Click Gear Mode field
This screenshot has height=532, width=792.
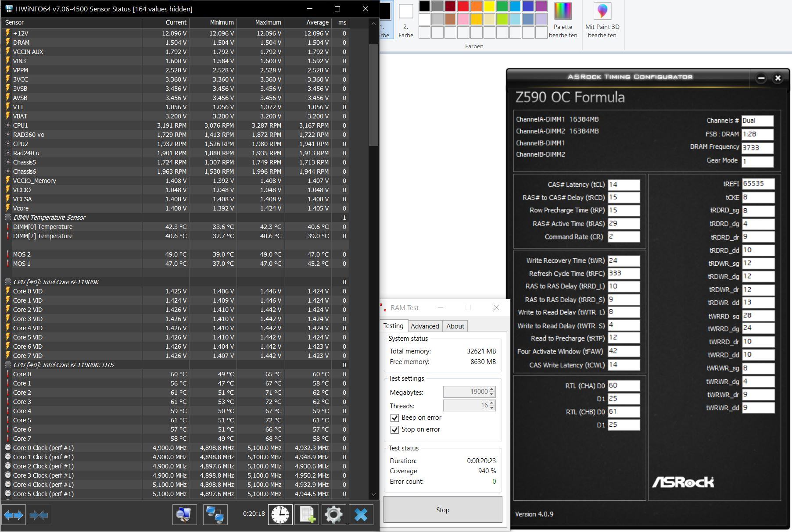[757, 161]
